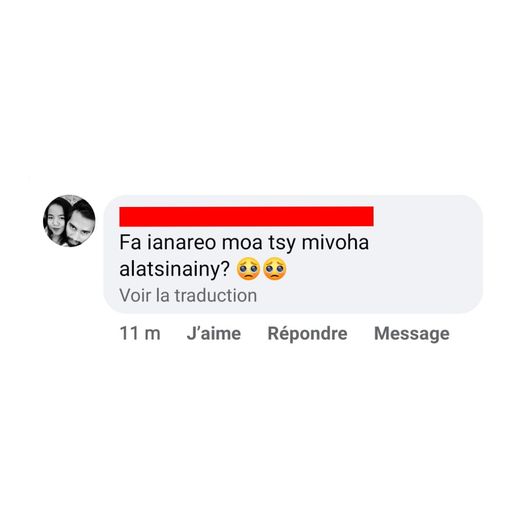Click the word 'mivoha' in the comment
The width and height of the screenshot is (526, 526).
click(x=335, y=243)
